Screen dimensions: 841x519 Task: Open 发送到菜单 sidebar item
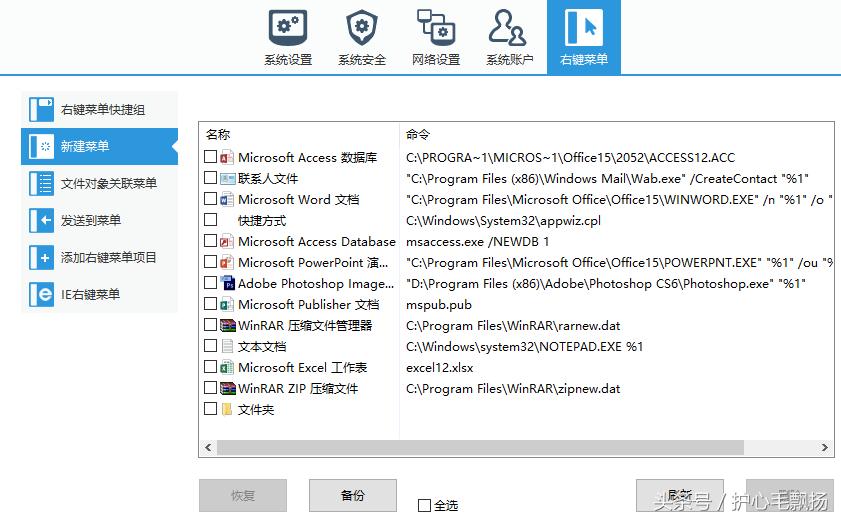pyautogui.click(x=99, y=220)
